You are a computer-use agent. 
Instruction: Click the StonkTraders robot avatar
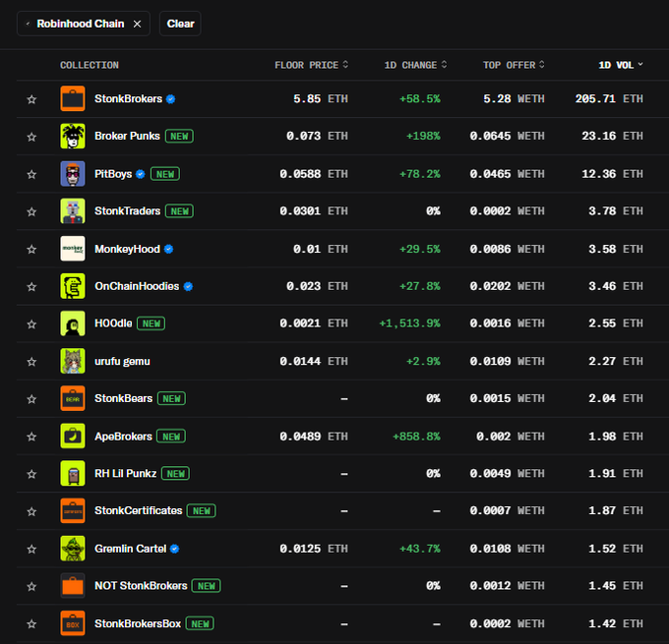coord(73,210)
